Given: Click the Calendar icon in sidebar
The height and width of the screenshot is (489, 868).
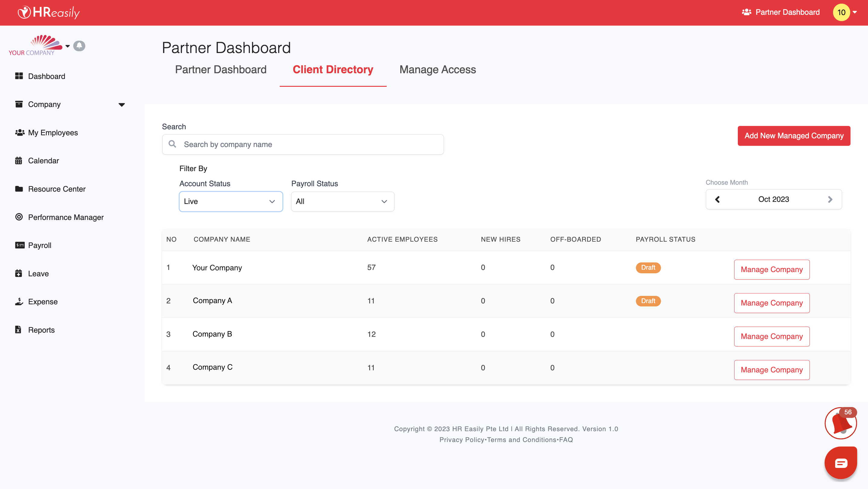Looking at the screenshot, I should click(18, 161).
